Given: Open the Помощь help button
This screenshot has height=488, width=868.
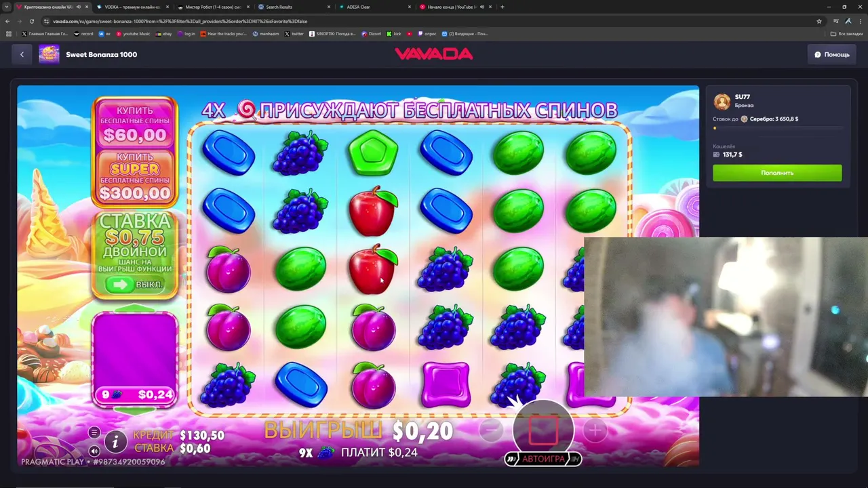Looking at the screenshot, I should point(831,54).
